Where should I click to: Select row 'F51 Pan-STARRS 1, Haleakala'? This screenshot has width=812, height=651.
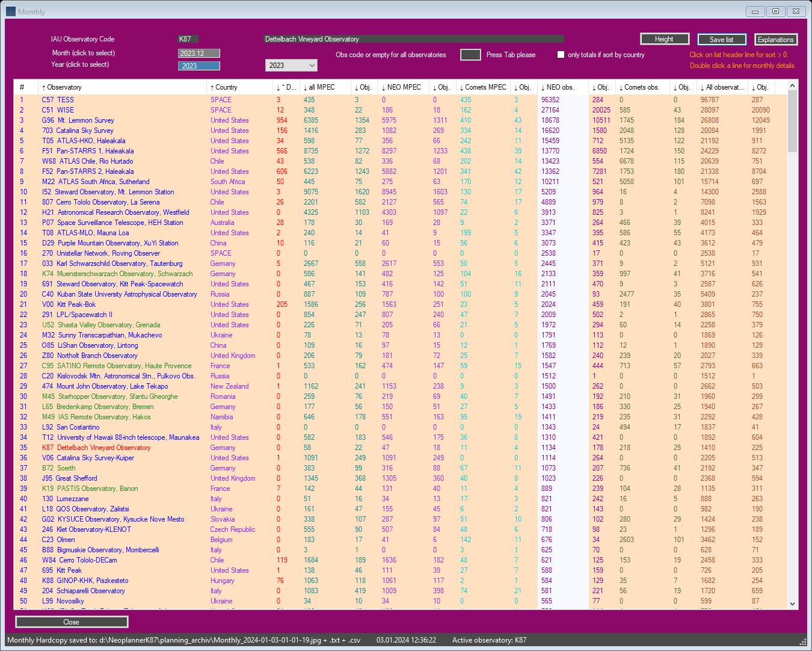click(400, 151)
